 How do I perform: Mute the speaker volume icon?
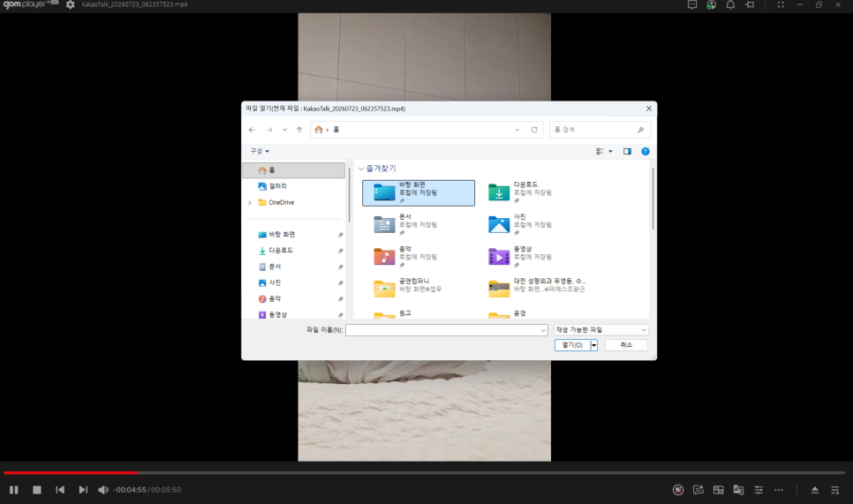(x=102, y=490)
